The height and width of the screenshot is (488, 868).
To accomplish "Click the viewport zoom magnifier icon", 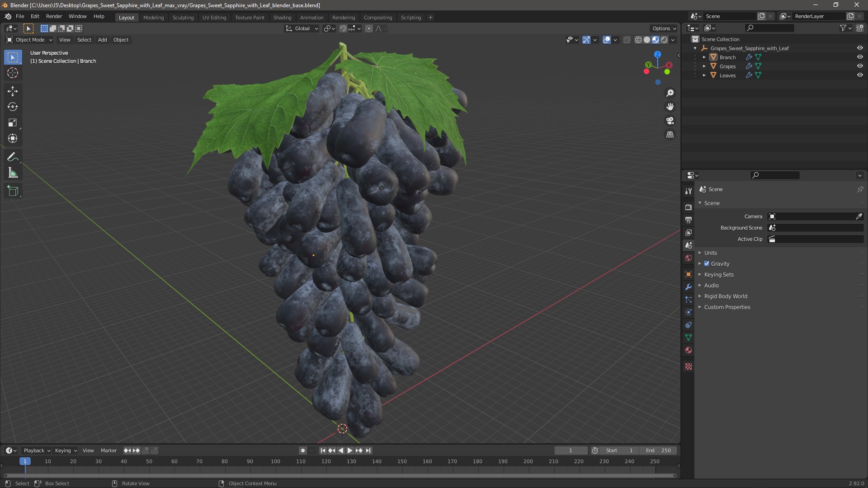I will click(x=670, y=93).
